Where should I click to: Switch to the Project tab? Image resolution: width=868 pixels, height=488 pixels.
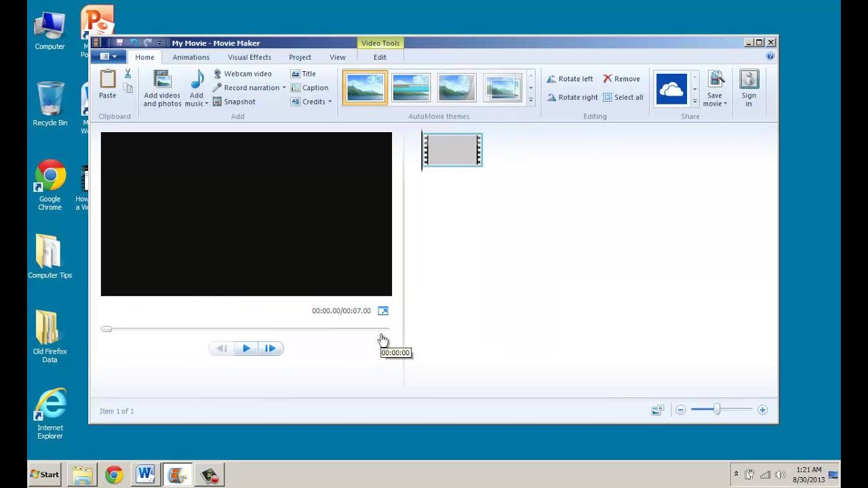click(300, 58)
